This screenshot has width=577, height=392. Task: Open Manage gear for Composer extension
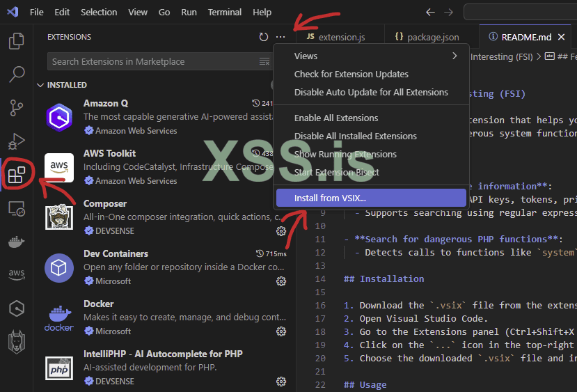point(281,231)
